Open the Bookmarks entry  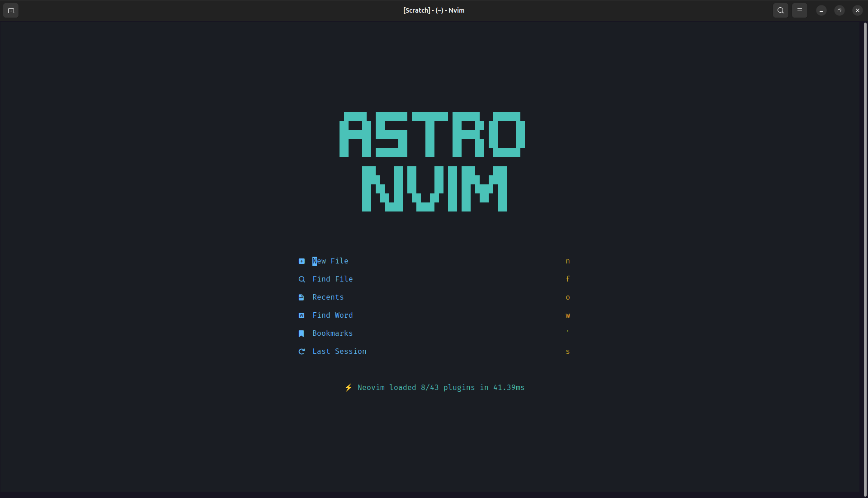click(333, 334)
